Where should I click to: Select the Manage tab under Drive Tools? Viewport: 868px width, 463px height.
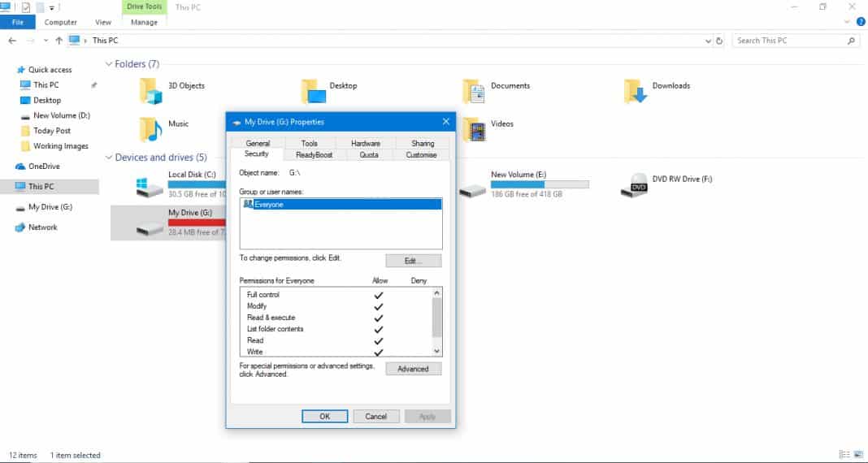(144, 22)
